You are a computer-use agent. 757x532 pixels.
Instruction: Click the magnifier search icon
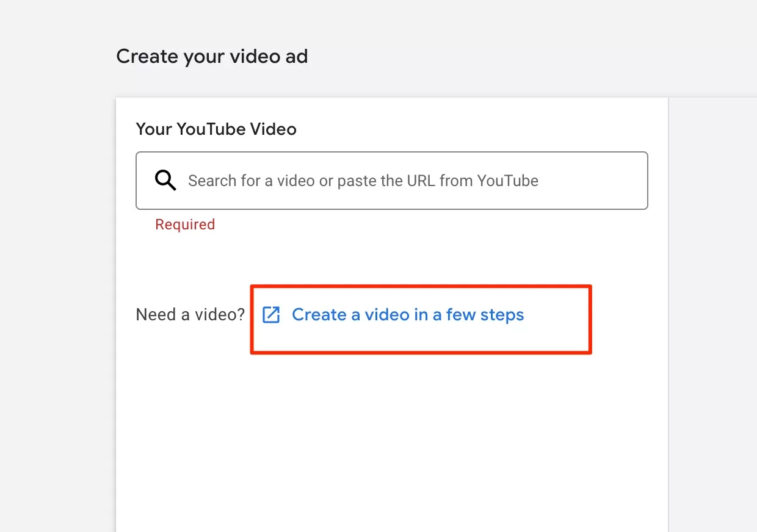165,181
